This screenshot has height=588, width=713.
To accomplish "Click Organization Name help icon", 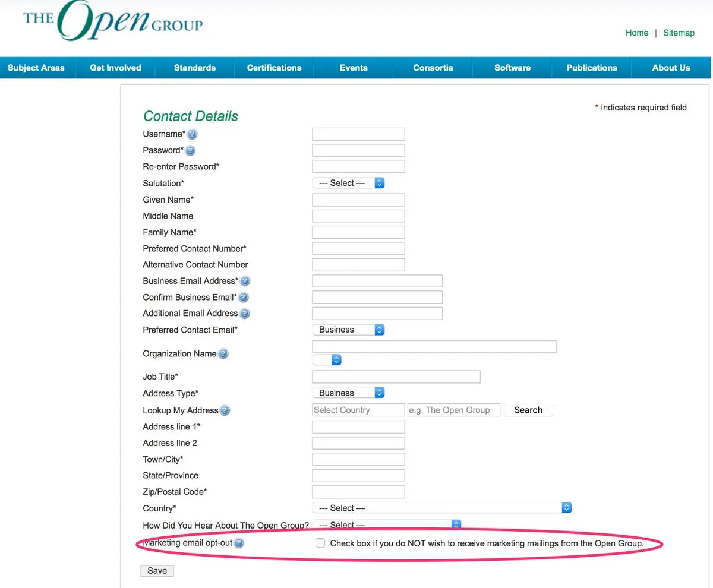I will (223, 354).
